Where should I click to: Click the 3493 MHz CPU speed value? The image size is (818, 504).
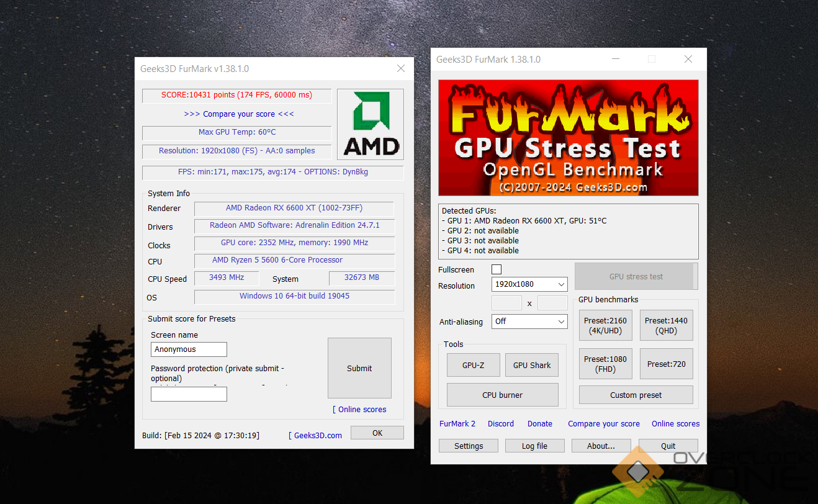tap(227, 277)
